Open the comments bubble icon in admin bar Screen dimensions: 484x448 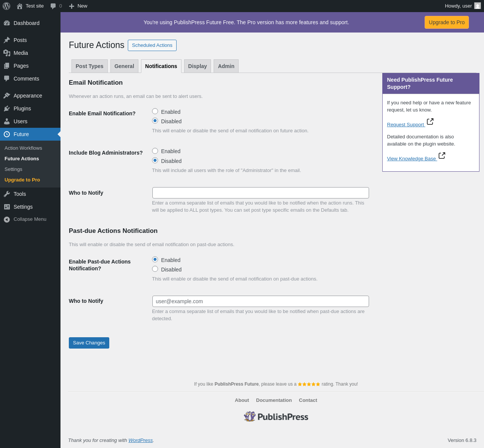click(x=53, y=6)
